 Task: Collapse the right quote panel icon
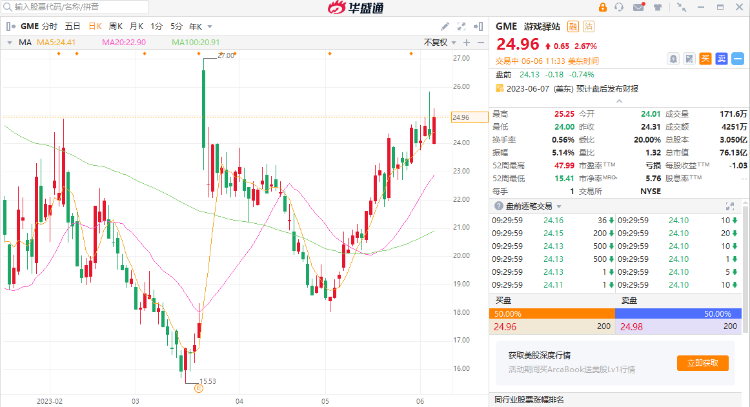click(478, 26)
